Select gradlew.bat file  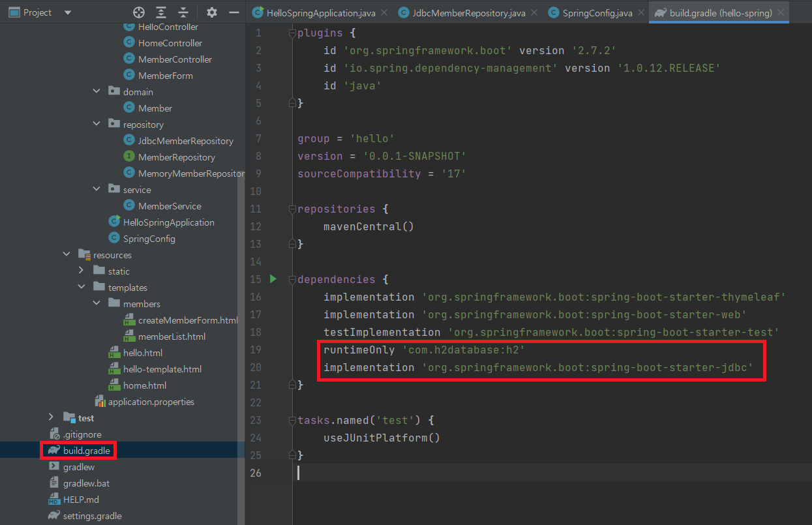86,483
